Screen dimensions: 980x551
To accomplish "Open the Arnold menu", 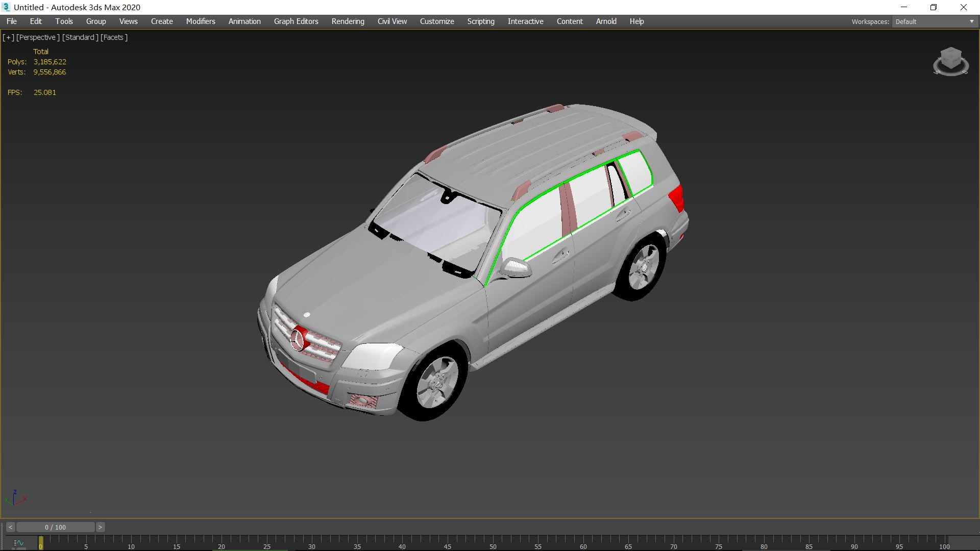I will click(x=606, y=21).
